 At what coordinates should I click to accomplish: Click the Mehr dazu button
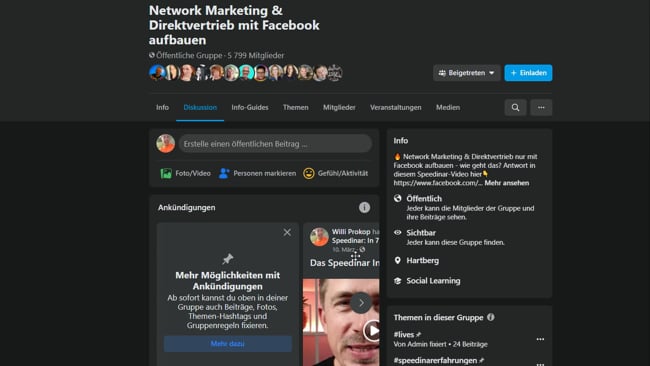coord(228,344)
